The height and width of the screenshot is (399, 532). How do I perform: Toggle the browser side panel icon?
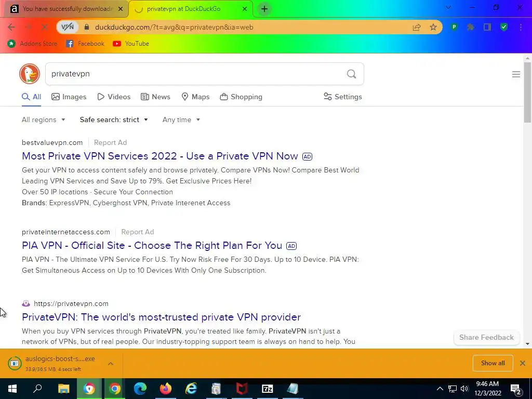click(487, 27)
